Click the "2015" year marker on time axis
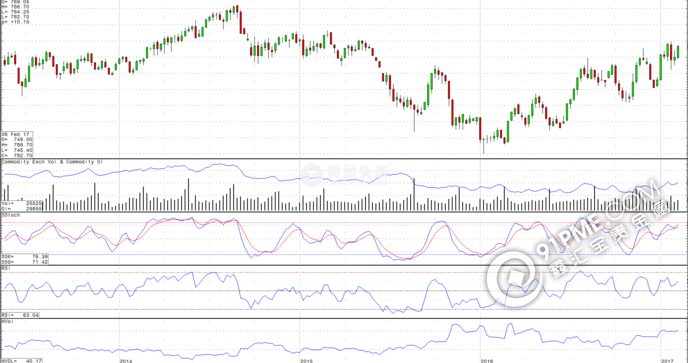 pyautogui.click(x=306, y=360)
